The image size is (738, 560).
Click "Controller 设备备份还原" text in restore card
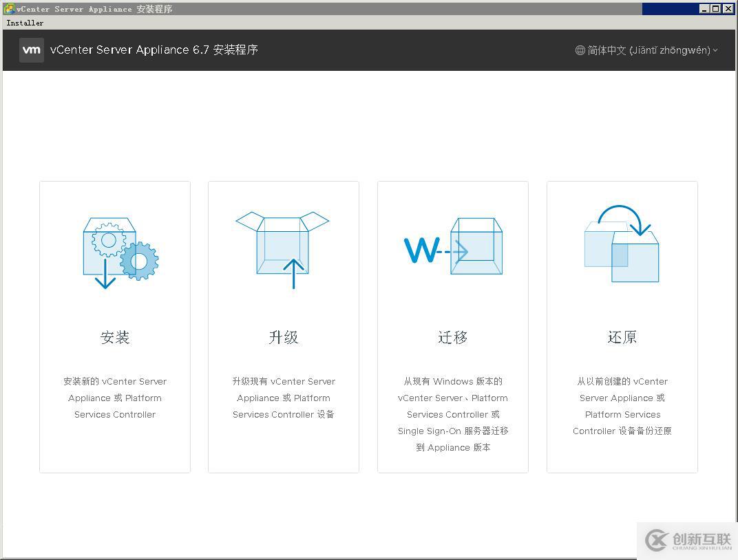point(622,431)
